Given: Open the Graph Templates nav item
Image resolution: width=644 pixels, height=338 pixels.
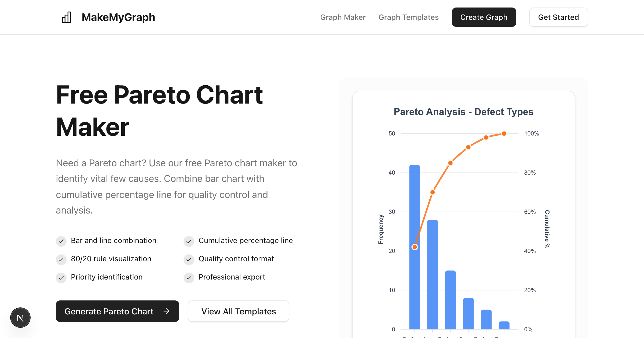Looking at the screenshot, I should pos(408,17).
